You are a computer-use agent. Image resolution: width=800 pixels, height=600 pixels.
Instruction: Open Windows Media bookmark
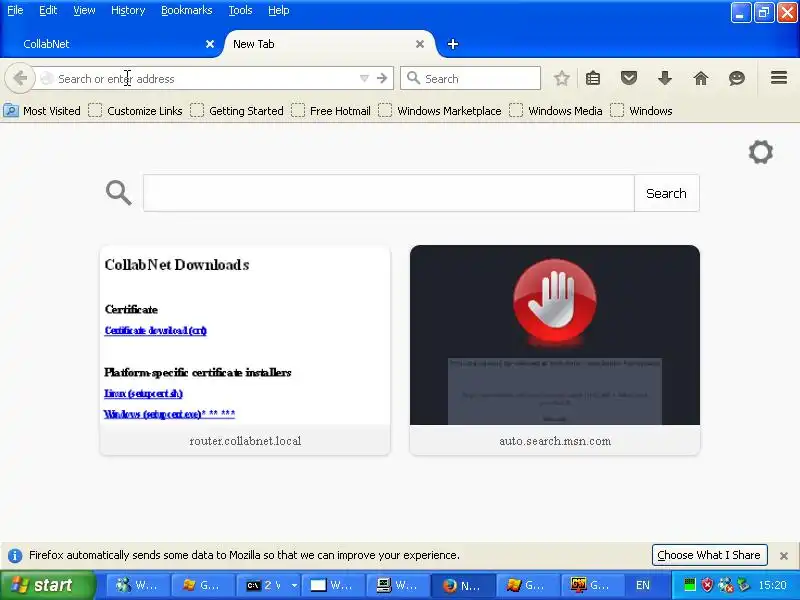(x=556, y=111)
